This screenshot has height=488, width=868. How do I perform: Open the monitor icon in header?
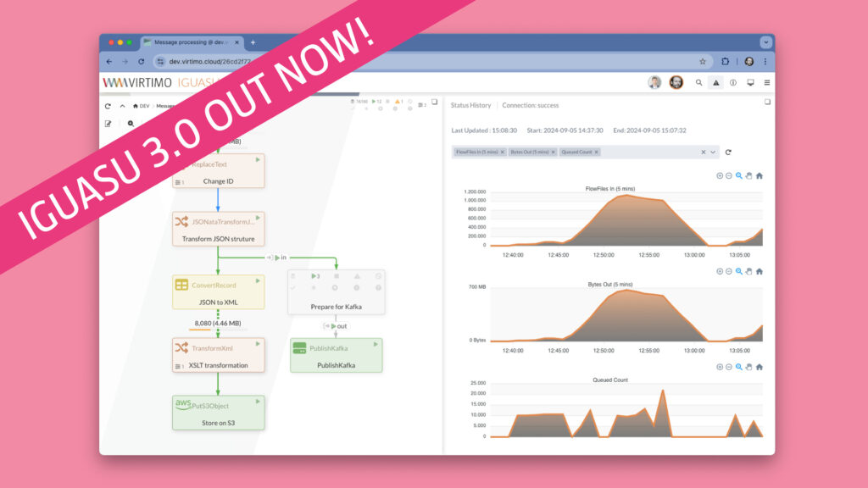(750, 82)
